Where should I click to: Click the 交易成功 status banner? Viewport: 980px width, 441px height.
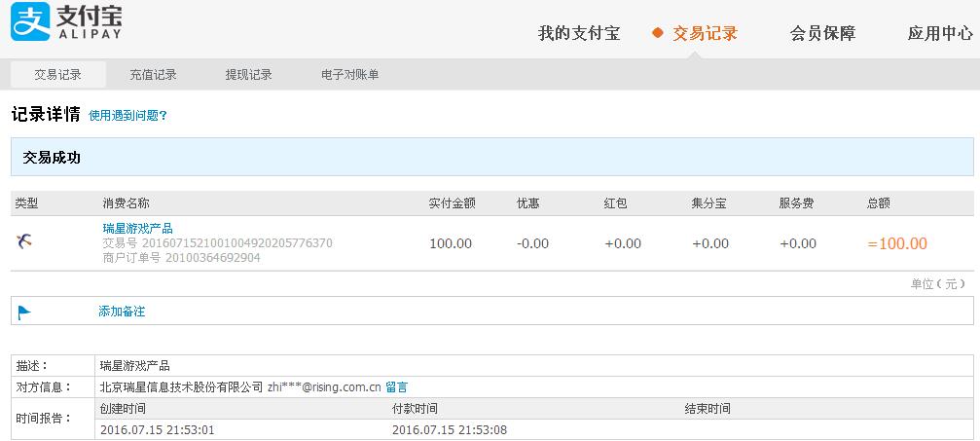(491, 157)
